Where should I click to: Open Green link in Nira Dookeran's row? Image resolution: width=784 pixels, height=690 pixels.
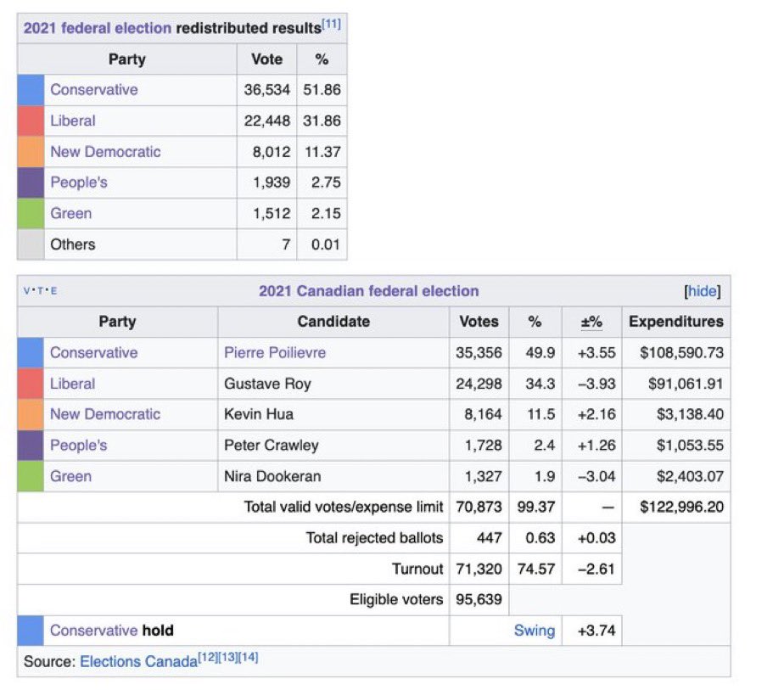tap(70, 476)
